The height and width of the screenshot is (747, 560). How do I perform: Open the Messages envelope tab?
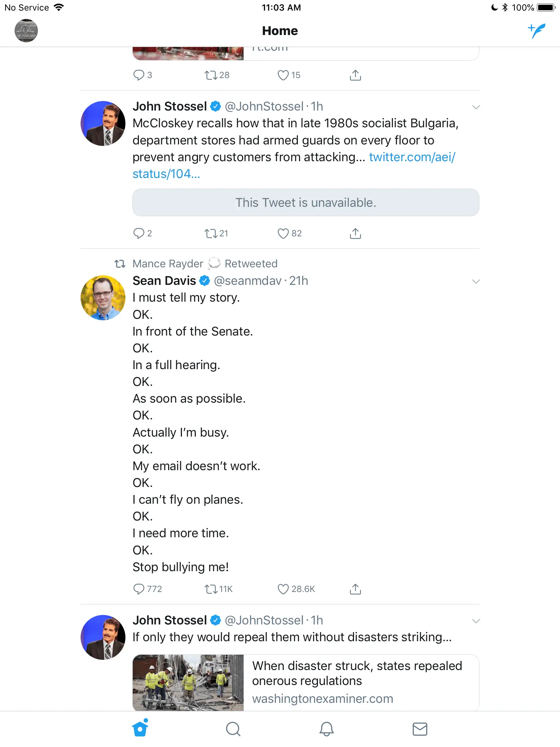point(420,729)
